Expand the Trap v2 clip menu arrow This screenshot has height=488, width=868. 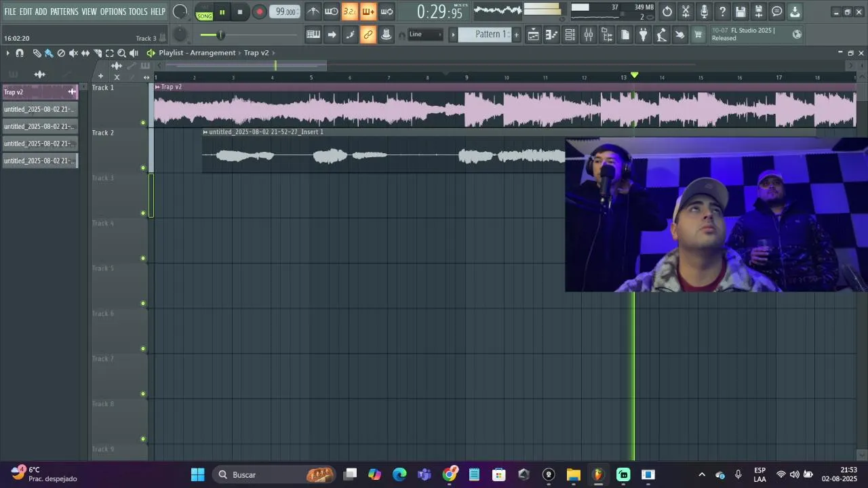157,87
